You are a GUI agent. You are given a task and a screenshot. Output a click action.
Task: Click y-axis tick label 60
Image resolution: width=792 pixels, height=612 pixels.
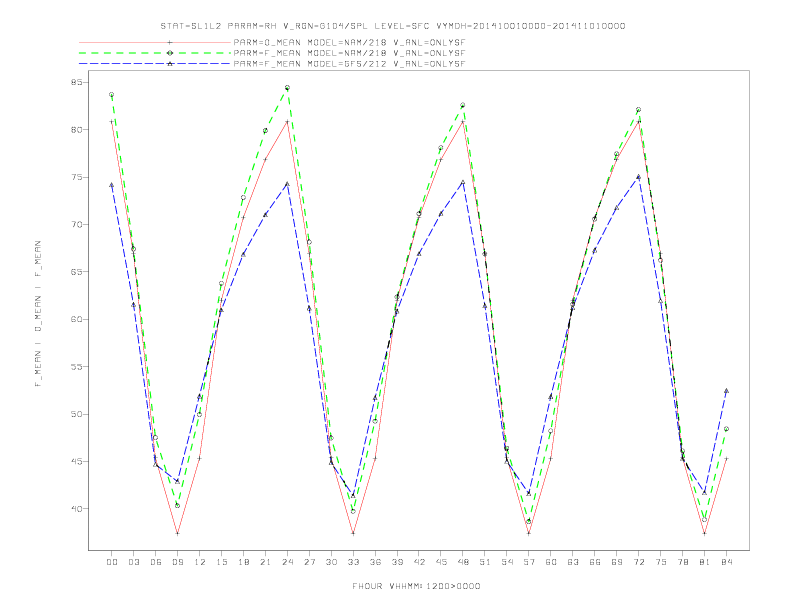coord(76,319)
